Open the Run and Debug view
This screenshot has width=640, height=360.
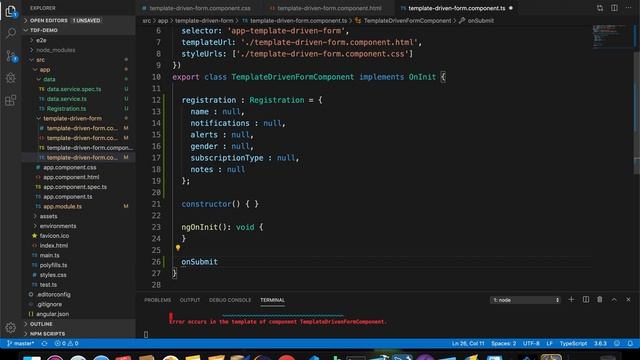11,78
